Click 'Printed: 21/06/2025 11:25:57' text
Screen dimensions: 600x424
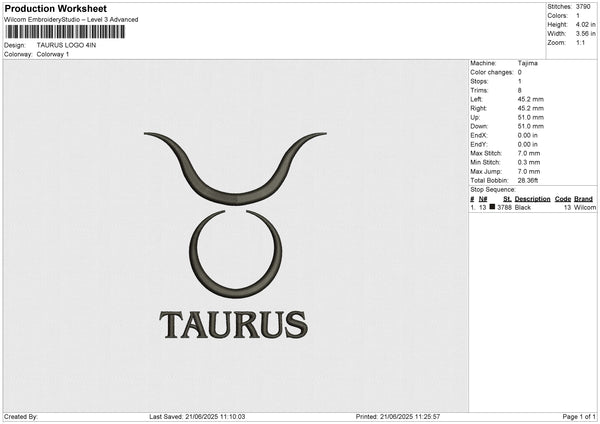[398, 416]
